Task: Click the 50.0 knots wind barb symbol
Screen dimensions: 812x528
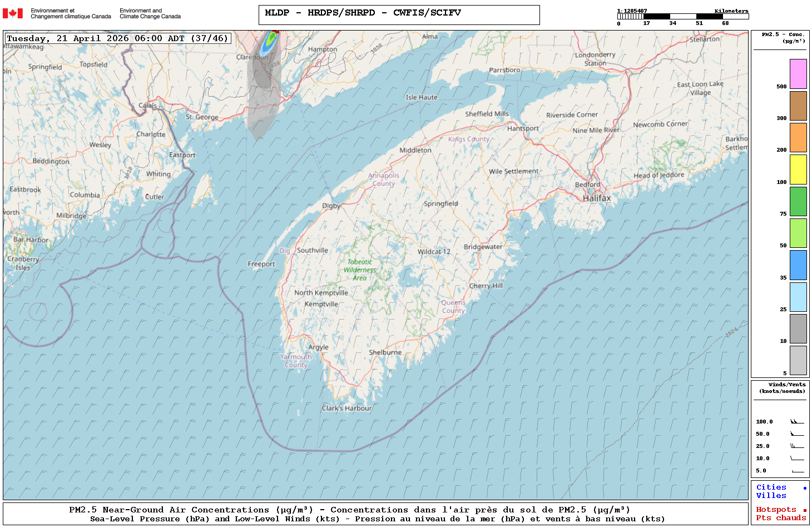Action: pyautogui.click(x=797, y=434)
